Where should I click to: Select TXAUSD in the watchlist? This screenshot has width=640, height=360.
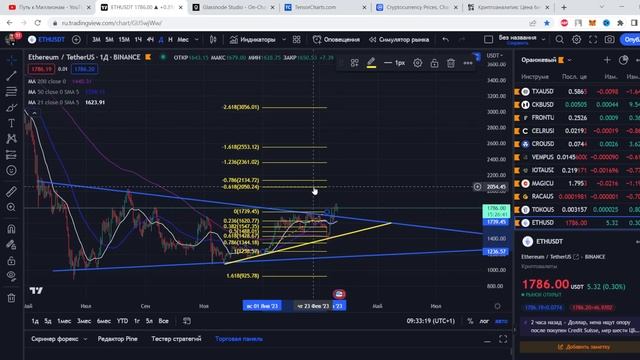(x=577, y=91)
